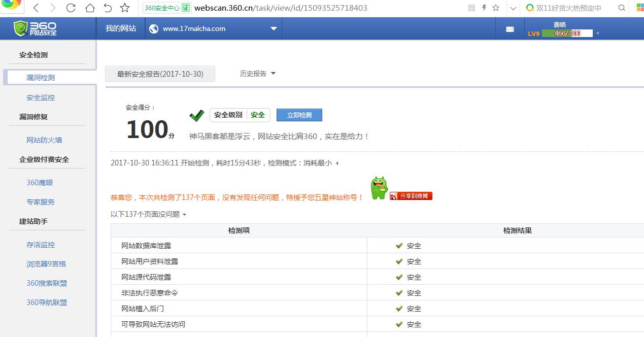Click the lightning speed-mode icon

coord(484,8)
